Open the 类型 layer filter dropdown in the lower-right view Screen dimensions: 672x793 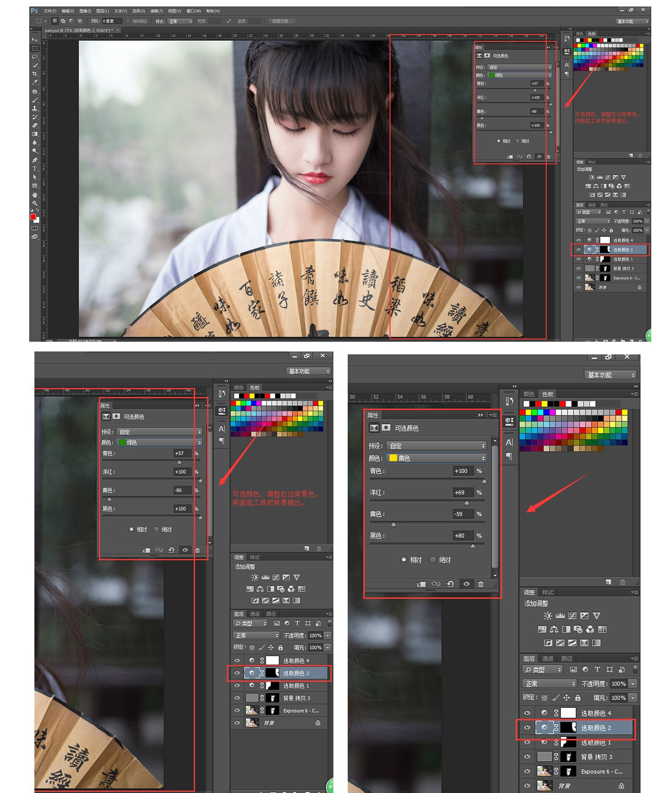tap(543, 669)
